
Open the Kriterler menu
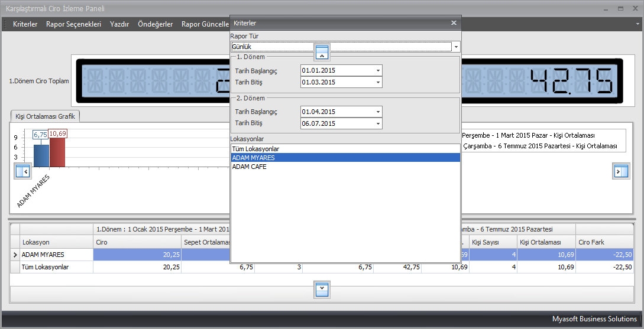click(x=25, y=24)
